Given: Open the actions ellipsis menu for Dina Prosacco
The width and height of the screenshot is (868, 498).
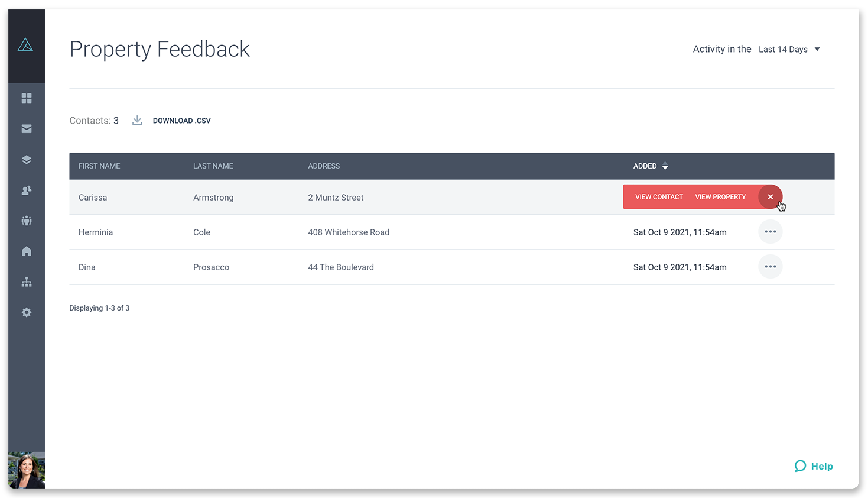Looking at the screenshot, I should coord(770,267).
